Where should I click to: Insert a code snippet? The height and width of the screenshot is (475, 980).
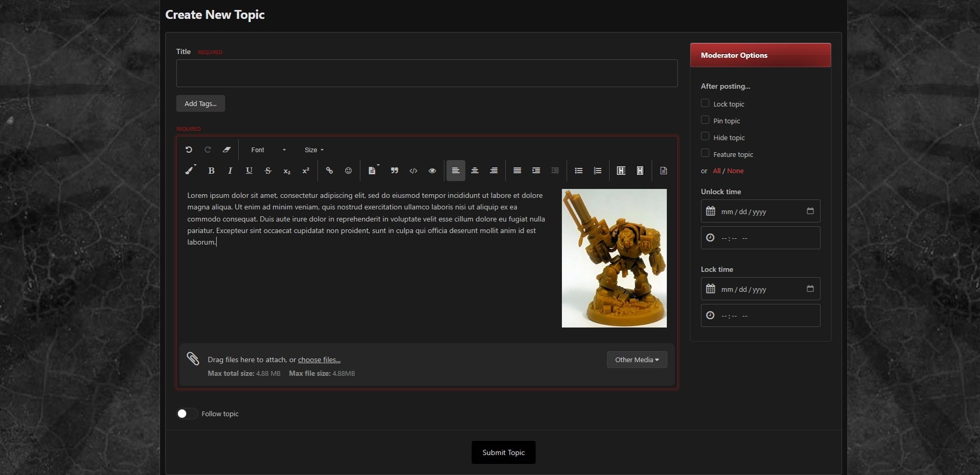(x=413, y=171)
